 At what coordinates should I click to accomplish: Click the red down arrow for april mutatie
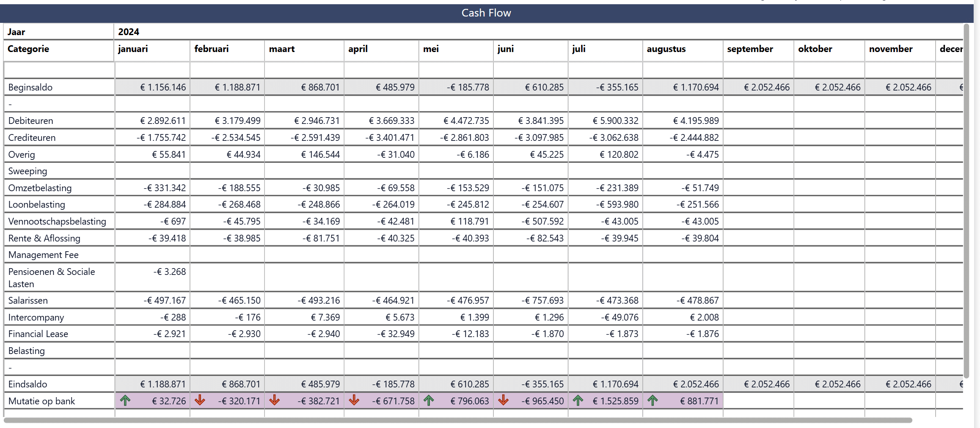354,401
